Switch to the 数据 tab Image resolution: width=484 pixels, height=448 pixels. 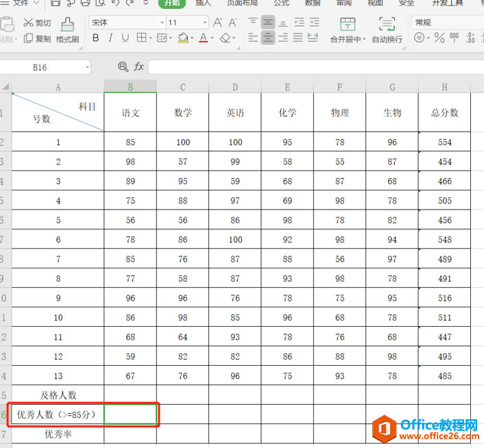click(x=313, y=3)
